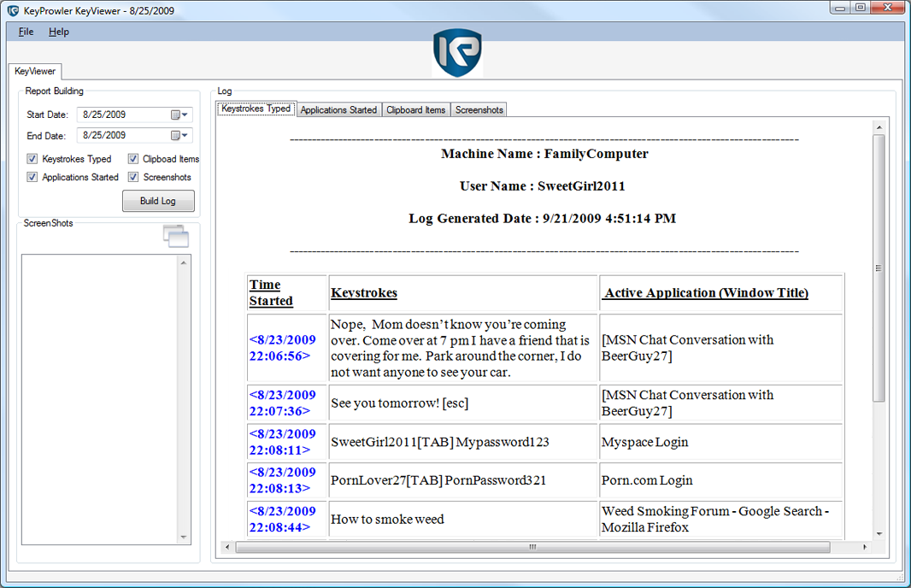The height and width of the screenshot is (588, 911).
Task: Click timestamp <8/23/2009 22:08:44>
Action: [x=282, y=519]
